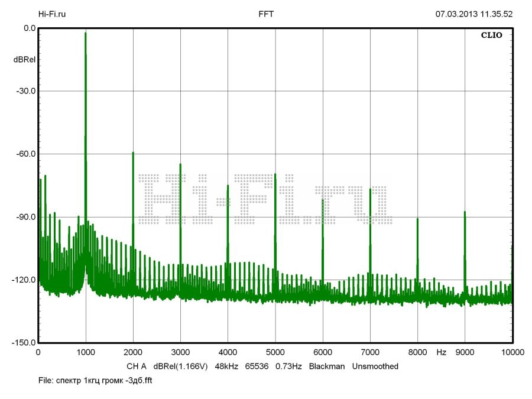The image size is (532, 399).
Task: Click the top of the 9000 Hz harmonic peak
Action: coord(465,212)
